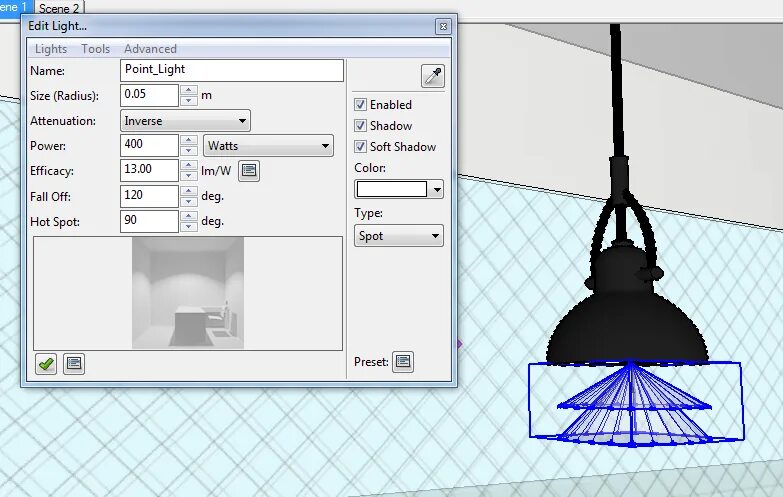Open the Preset list icon

coord(403,361)
